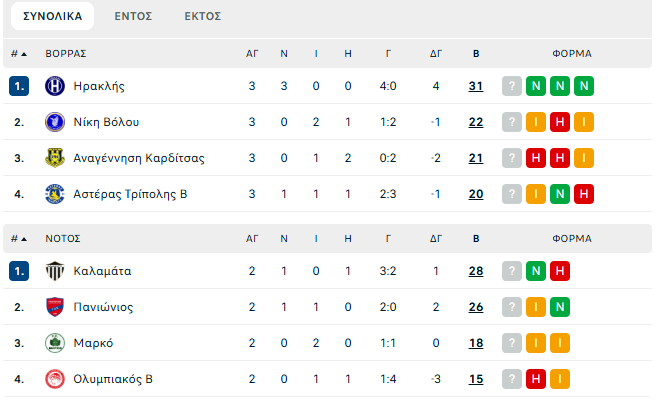This screenshot has height=401, width=660.
Task: Open Ηρακλής 31 points link
Action: coord(476,86)
